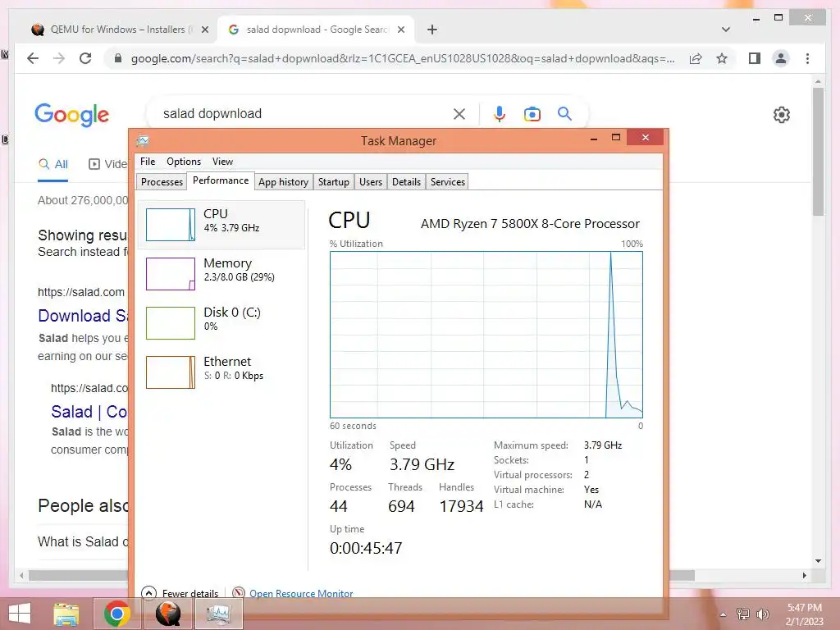Switch to the Users tab

pyautogui.click(x=371, y=181)
